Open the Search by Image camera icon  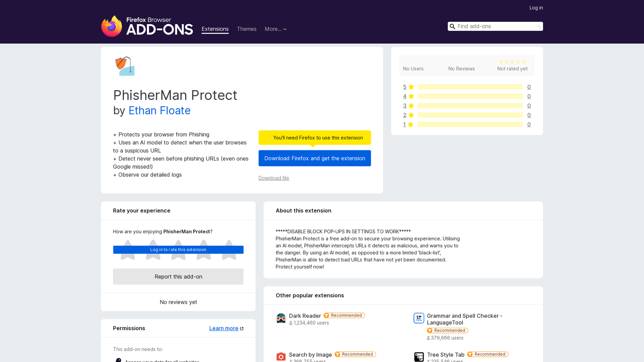[x=281, y=357]
